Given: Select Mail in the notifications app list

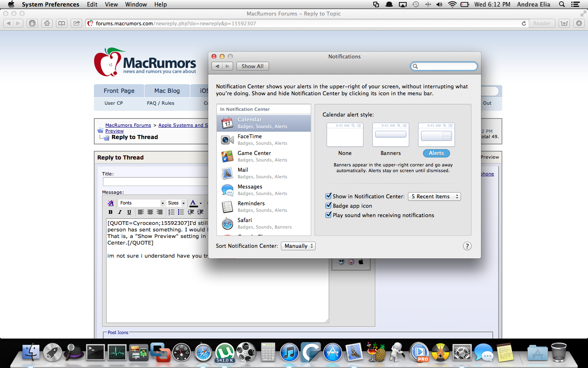Looking at the screenshot, I should point(264,173).
